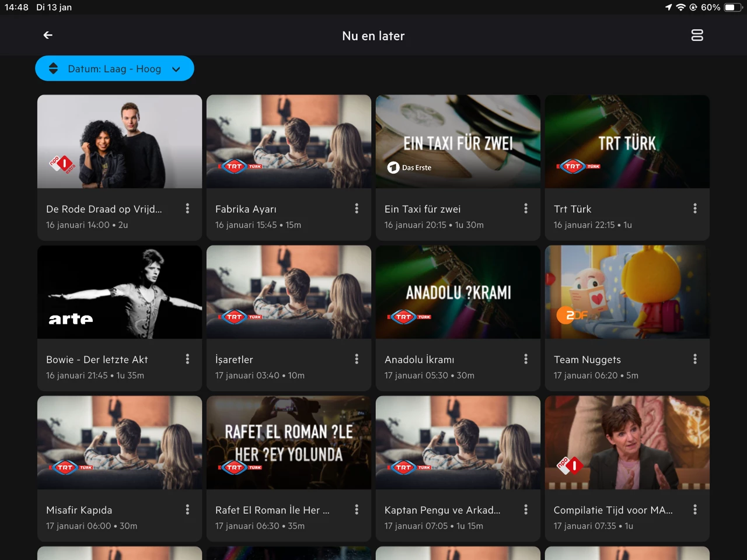Viewport: 747px width, 560px height.
Task: Select the 'Misafir Kapıda' title text
Action: pyautogui.click(x=79, y=510)
